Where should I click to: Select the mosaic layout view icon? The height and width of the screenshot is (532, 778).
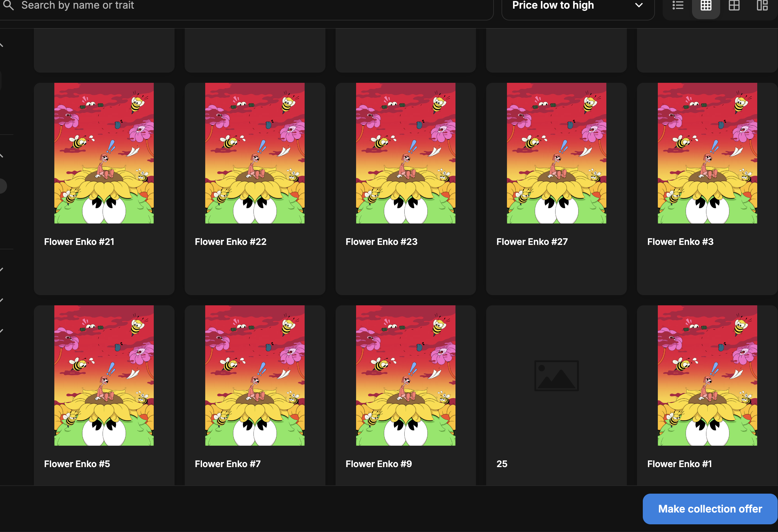click(x=762, y=5)
